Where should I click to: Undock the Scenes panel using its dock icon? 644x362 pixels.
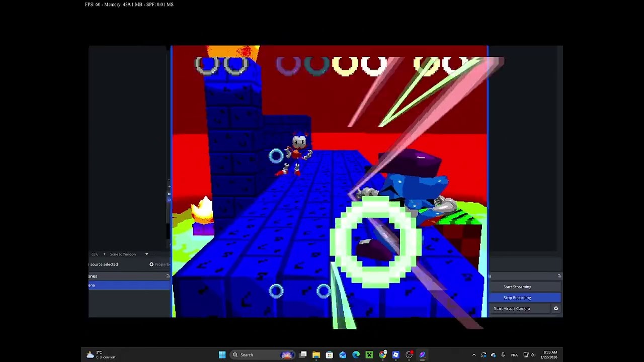click(x=168, y=276)
